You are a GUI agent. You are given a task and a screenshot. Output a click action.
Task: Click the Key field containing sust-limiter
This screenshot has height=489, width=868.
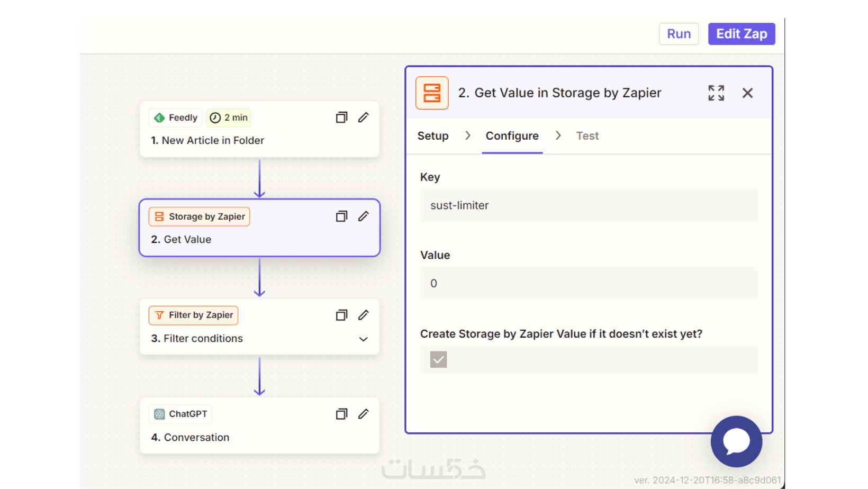point(589,205)
